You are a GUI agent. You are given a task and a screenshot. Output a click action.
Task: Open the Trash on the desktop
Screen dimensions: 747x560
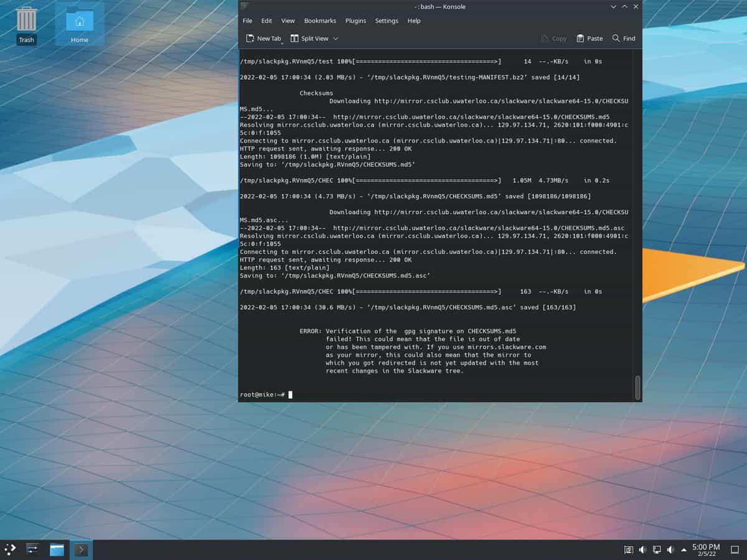(26, 24)
